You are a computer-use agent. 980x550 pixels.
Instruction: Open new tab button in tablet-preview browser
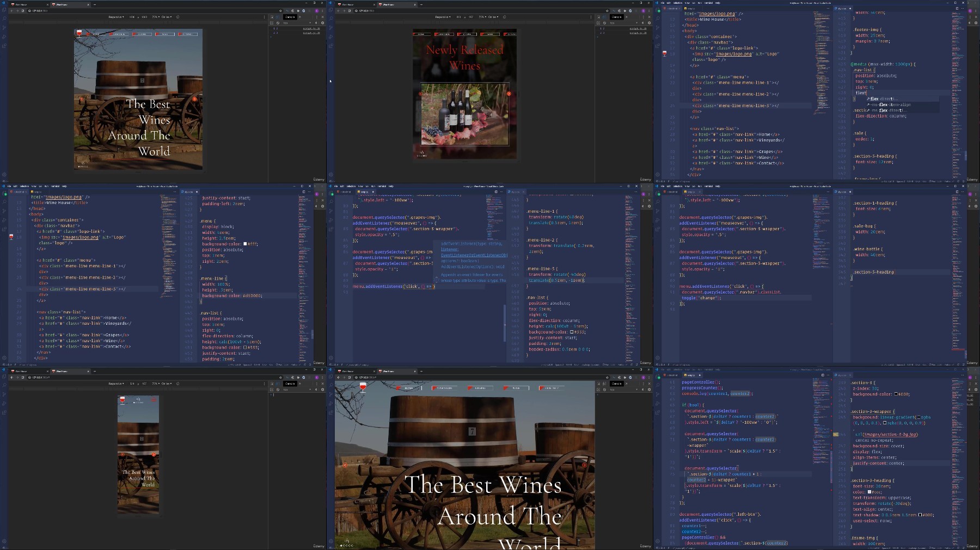click(94, 4)
